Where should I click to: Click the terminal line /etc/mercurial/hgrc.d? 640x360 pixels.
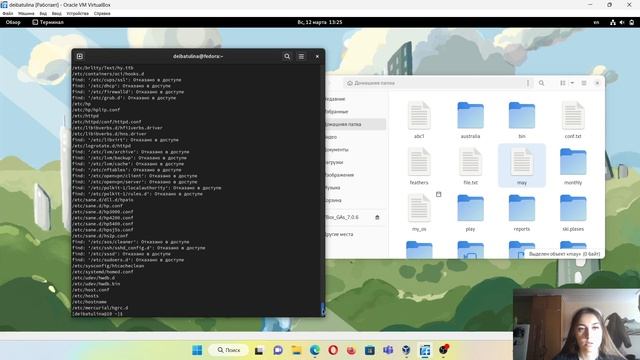click(100, 308)
